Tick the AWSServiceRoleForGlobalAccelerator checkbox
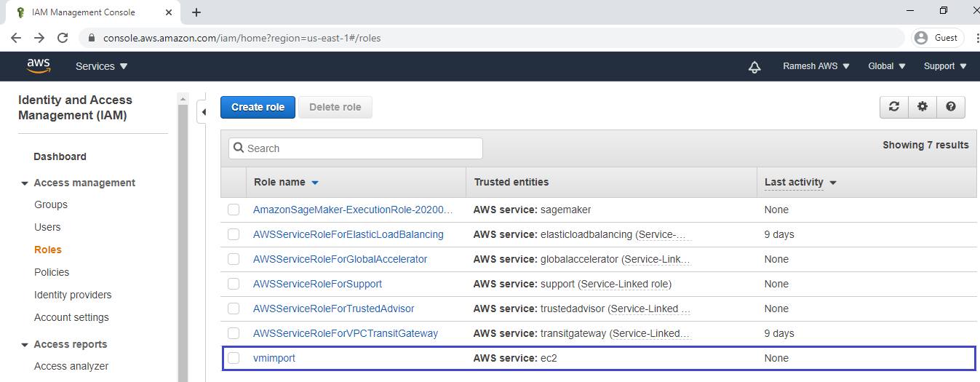The width and height of the screenshot is (980, 382). click(234, 259)
